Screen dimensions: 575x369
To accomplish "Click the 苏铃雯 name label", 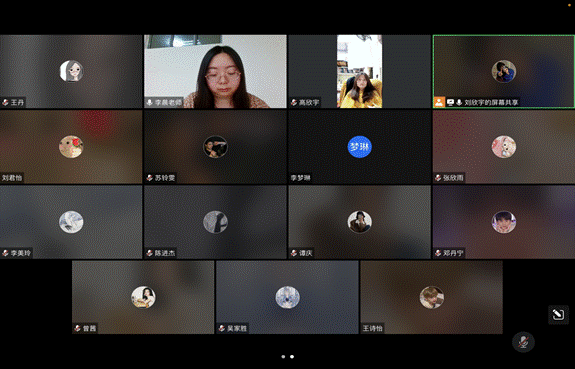I will click(165, 178).
